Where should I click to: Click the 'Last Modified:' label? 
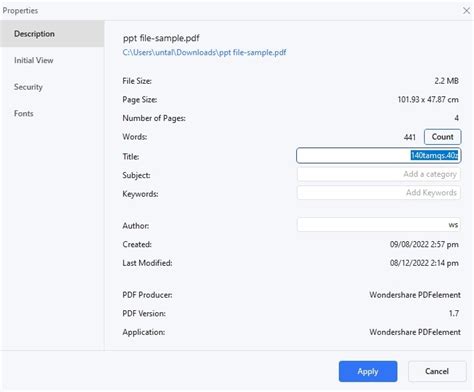point(147,263)
